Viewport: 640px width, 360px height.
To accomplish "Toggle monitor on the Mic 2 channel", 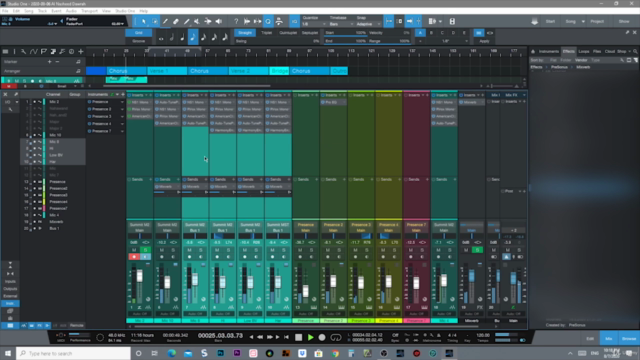I will click(145, 257).
